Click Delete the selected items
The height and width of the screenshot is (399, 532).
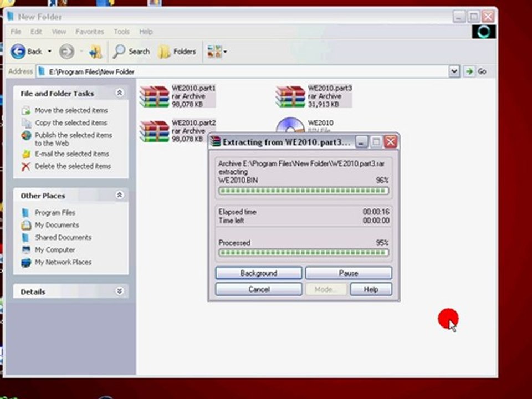tap(73, 166)
